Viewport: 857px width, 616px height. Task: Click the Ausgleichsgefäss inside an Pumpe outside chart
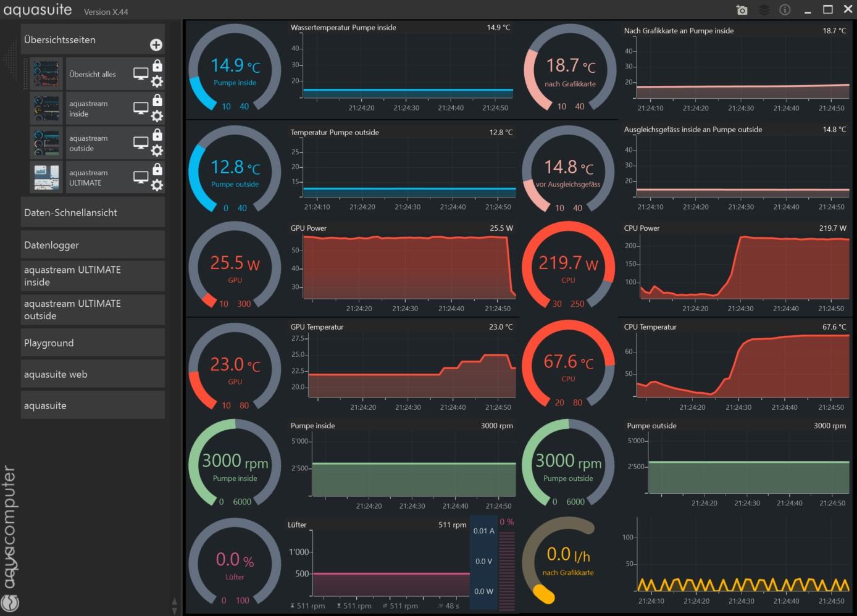click(x=736, y=169)
